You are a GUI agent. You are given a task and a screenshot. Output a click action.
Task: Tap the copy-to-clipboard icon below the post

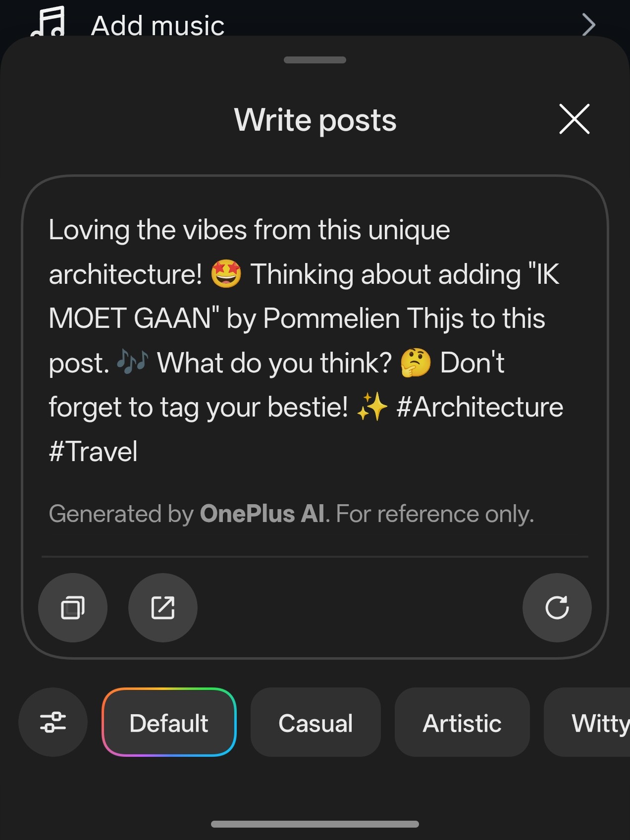coord(73,608)
